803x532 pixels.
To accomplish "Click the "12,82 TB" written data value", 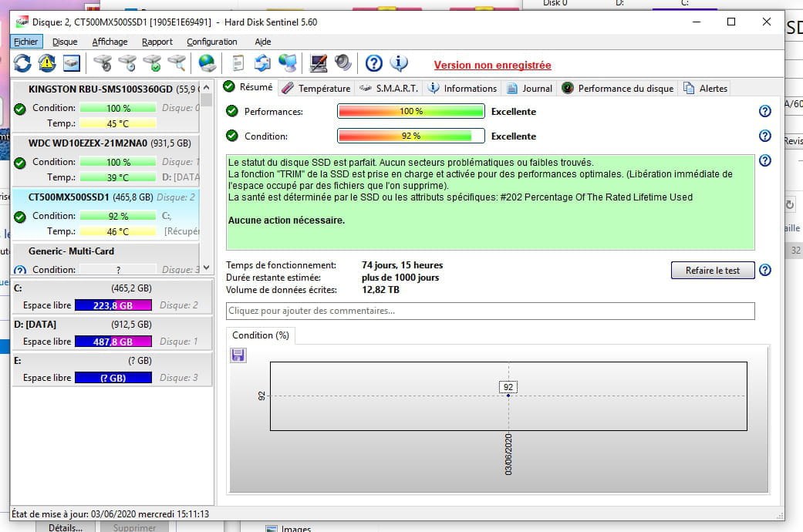I will click(380, 290).
